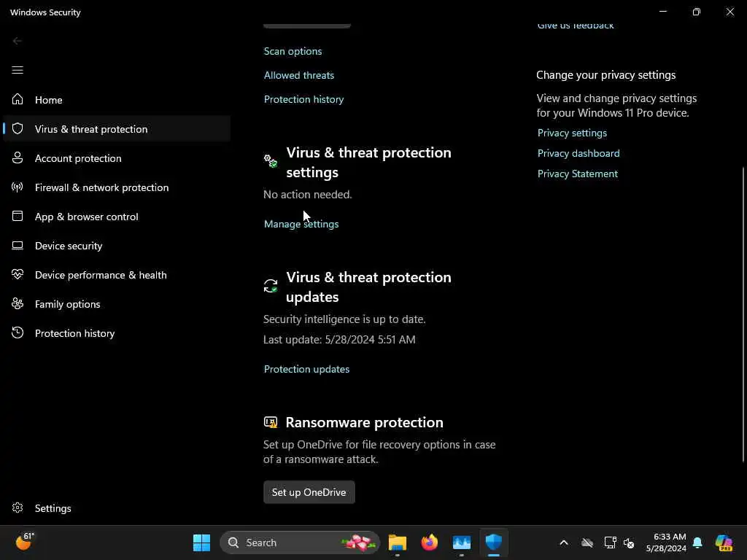Show hidden system tray icons
This screenshot has width=747, height=560.
coord(564,542)
